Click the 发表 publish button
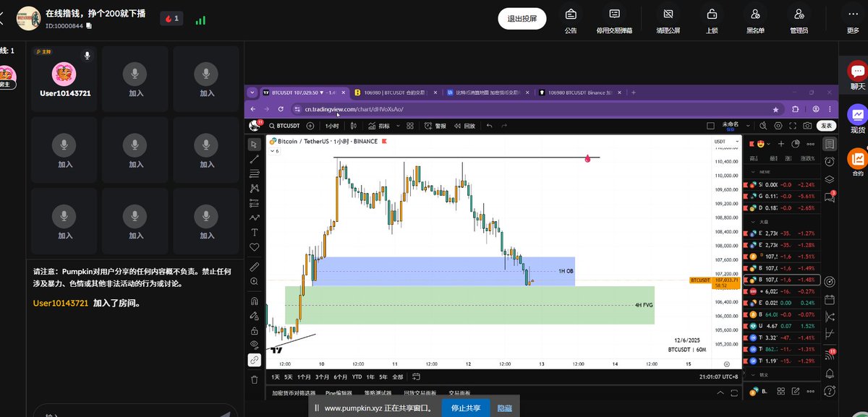 point(827,126)
